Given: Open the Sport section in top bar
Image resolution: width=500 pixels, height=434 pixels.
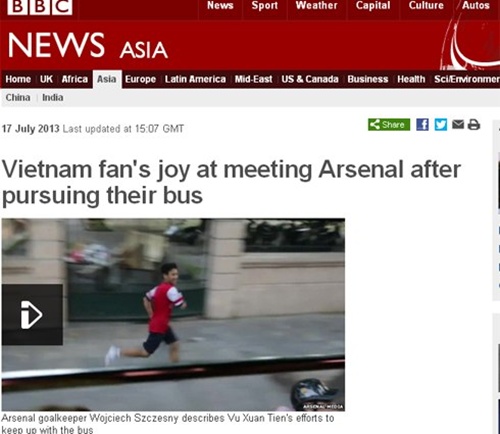Looking at the screenshot, I should click(x=265, y=6).
